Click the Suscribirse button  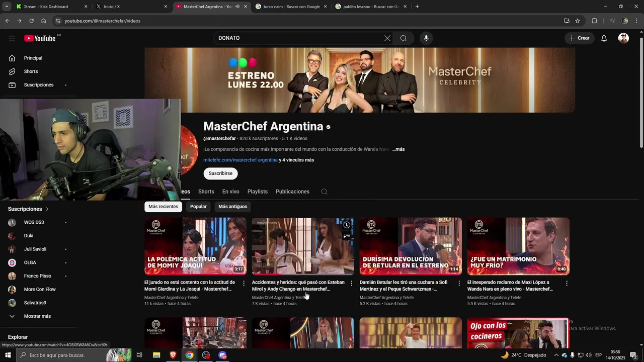[220, 173]
